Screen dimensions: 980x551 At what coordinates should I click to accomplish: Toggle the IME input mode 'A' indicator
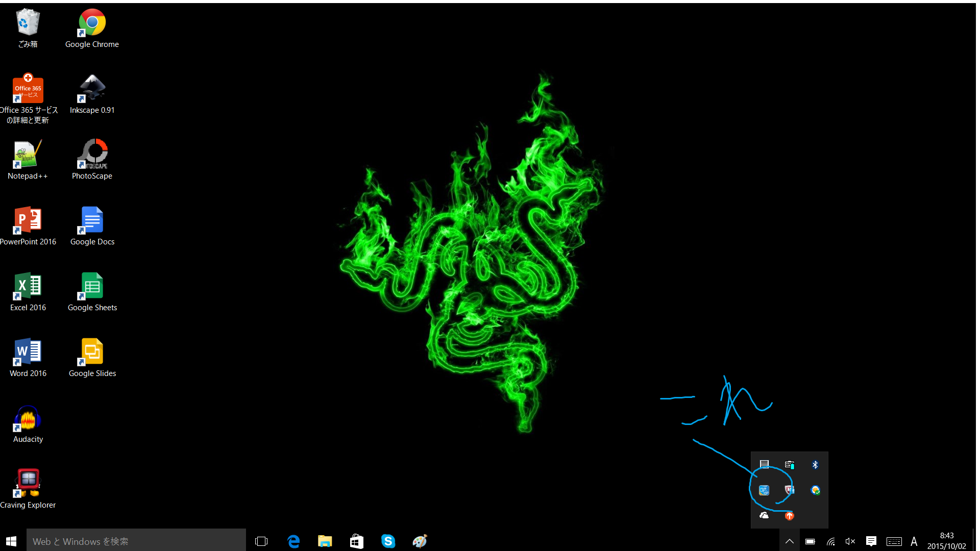[914, 541]
